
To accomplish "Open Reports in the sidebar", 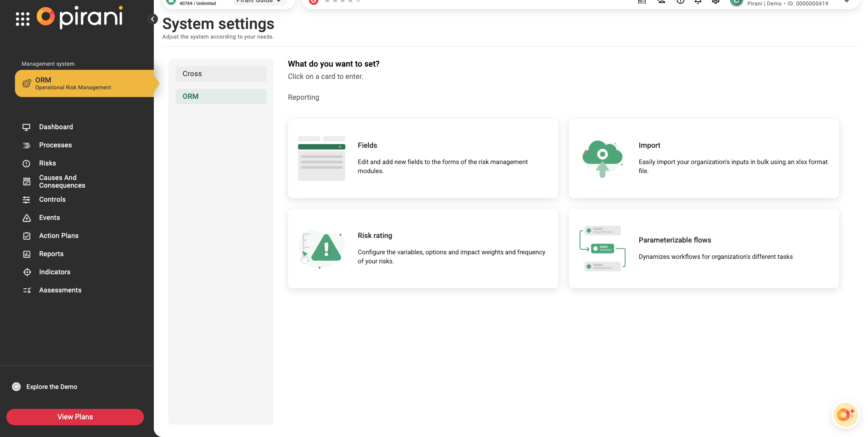I will [x=51, y=254].
